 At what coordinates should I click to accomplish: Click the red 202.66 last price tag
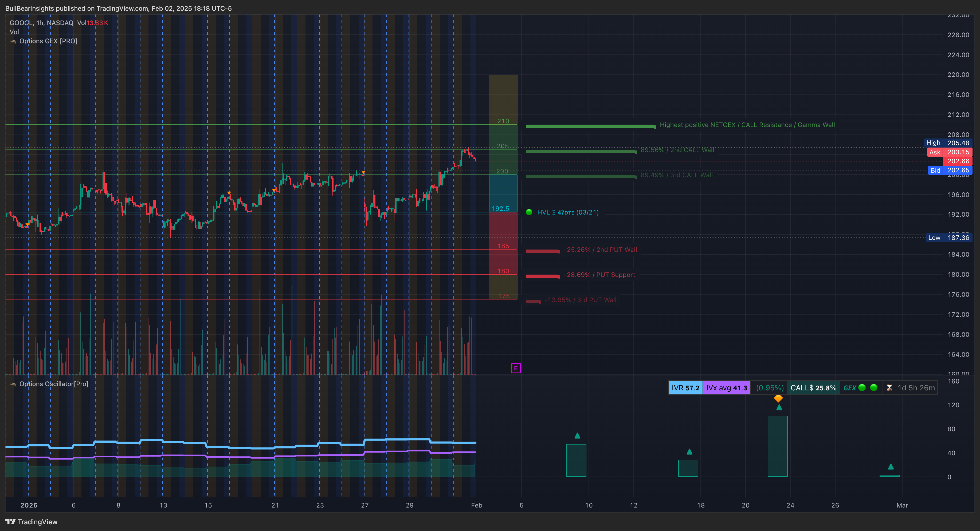click(x=958, y=161)
